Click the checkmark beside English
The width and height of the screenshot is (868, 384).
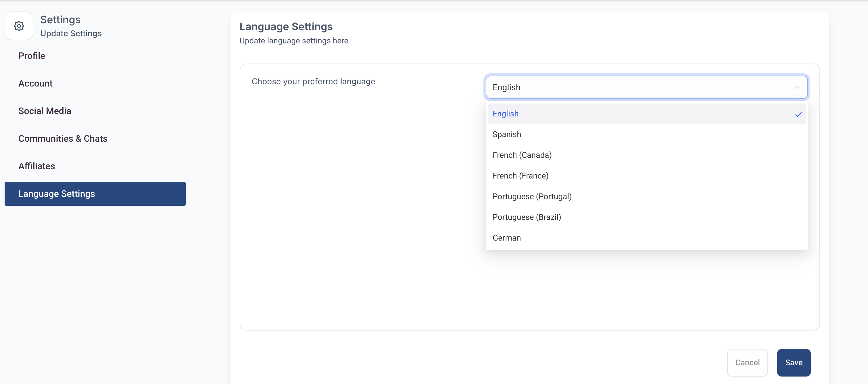(x=798, y=114)
